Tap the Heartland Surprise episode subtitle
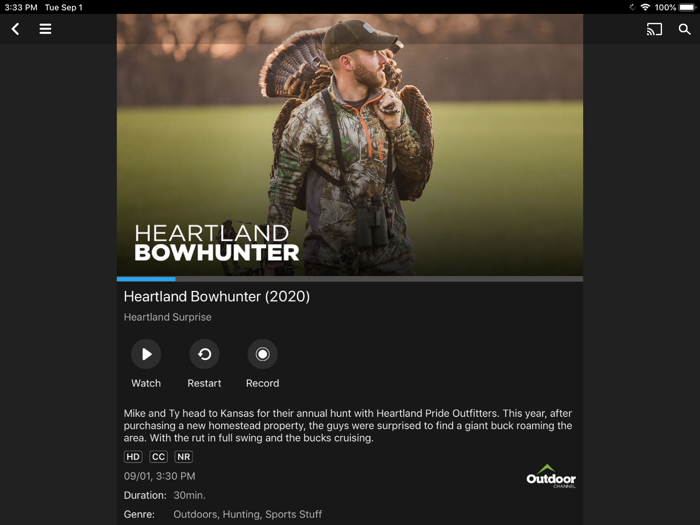Image resolution: width=700 pixels, height=525 pixels. (167, 317)
